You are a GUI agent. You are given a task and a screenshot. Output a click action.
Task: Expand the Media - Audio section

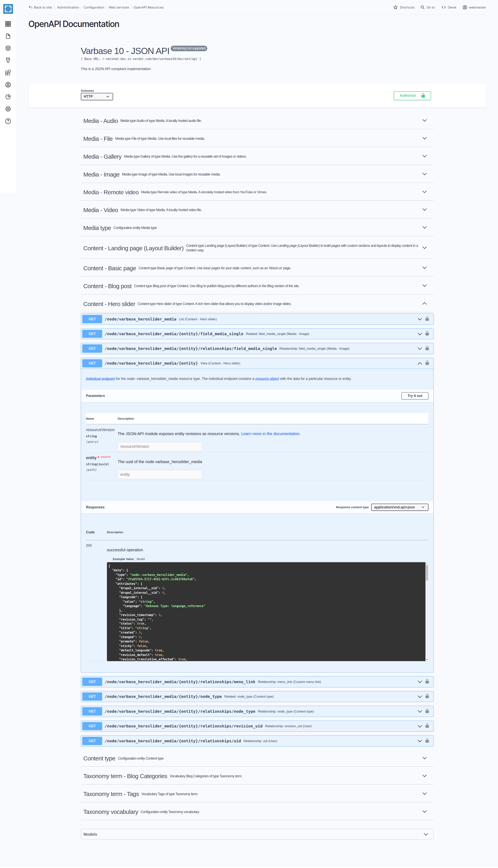click(257, 121)
